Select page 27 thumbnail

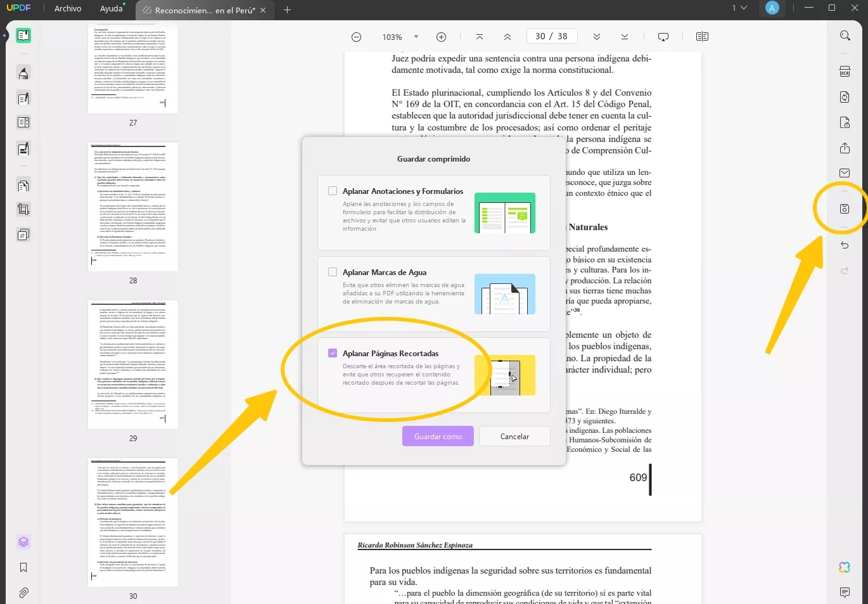(133, 68)
